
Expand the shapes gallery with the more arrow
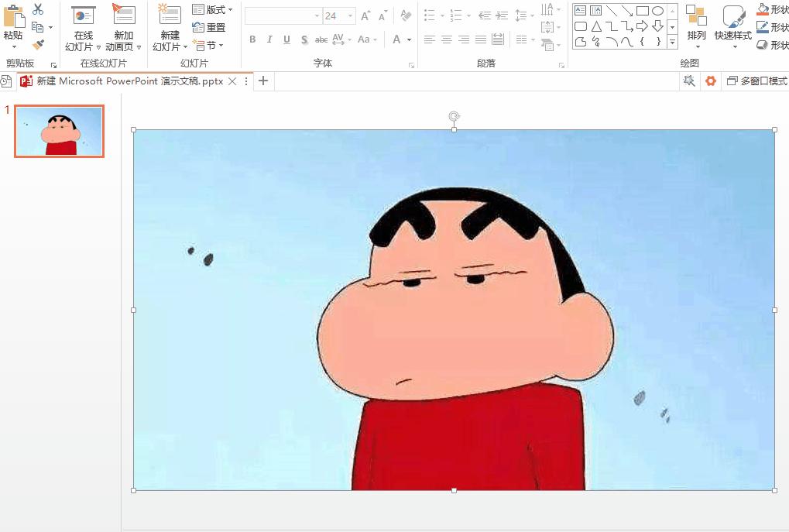pos(672,40)
